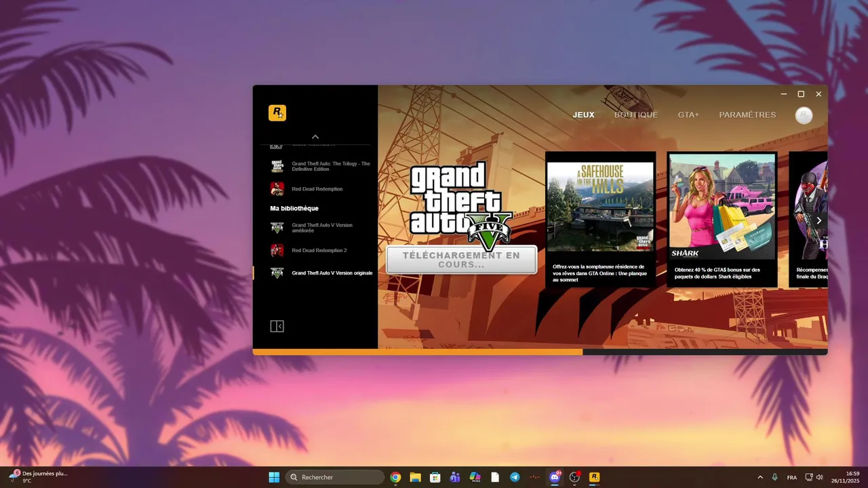868x488 pixels.
Task: Open the volume tray icon
Action: (820, 477)
